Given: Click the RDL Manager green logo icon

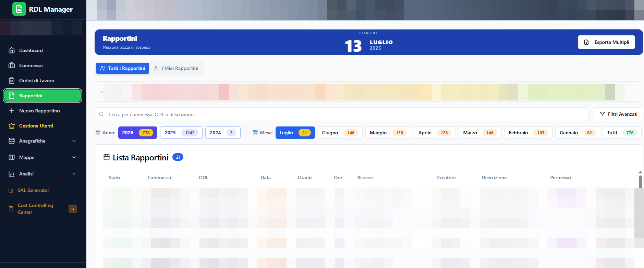Looking at the screenshot, I should pos(19,9).
